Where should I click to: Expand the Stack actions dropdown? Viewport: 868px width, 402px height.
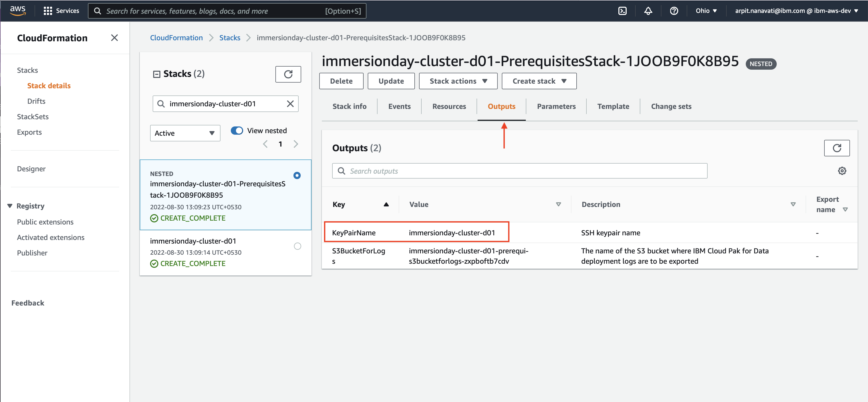click(458, 81)
